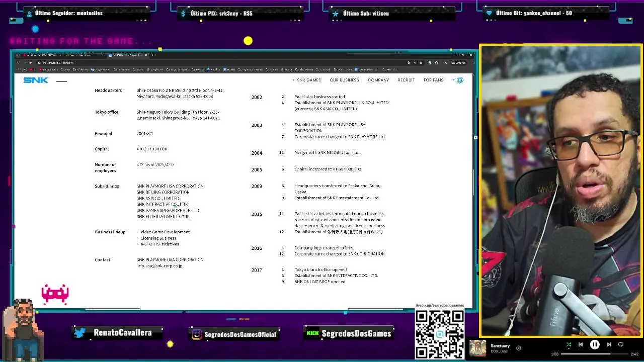Click the Twitter RenatoCavallera handle
This screenshot has height=362, width=644.
pyautogui.click(x=118, y=333)
